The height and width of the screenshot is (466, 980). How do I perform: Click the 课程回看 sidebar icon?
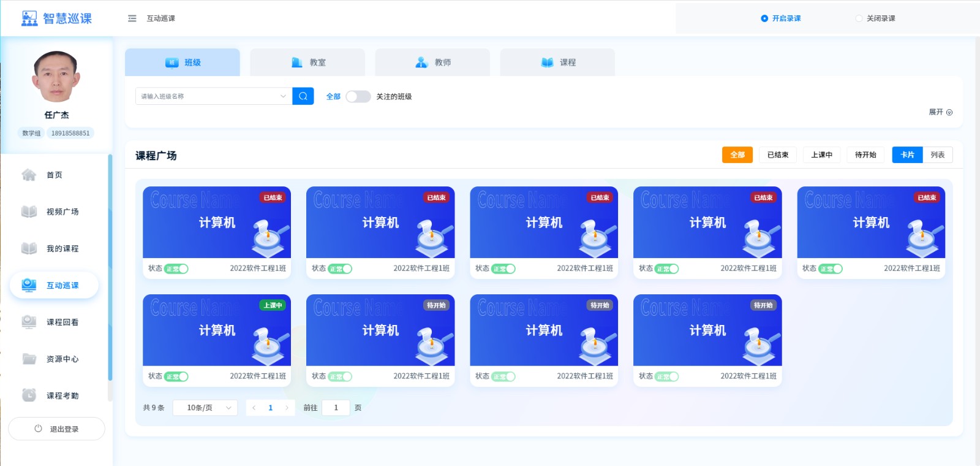coord(29,322)
